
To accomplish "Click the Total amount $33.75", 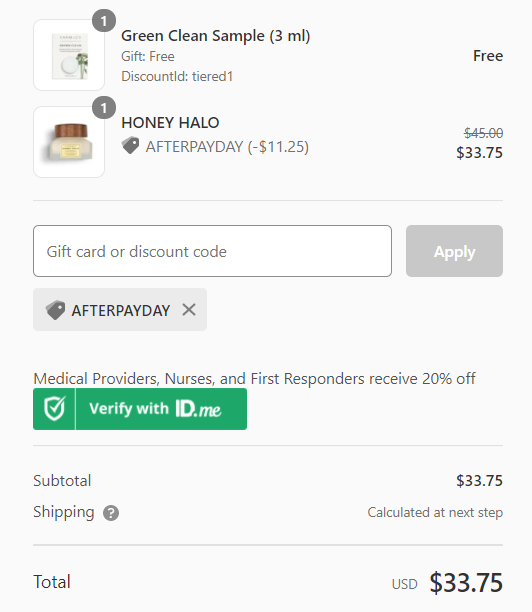I will point(466,583).
